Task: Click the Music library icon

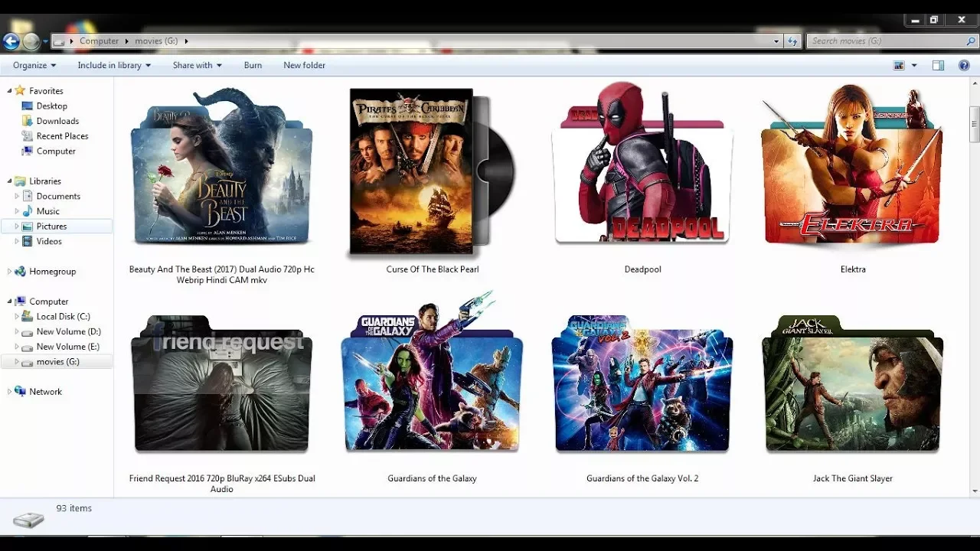Action: (x=28, y=211)
